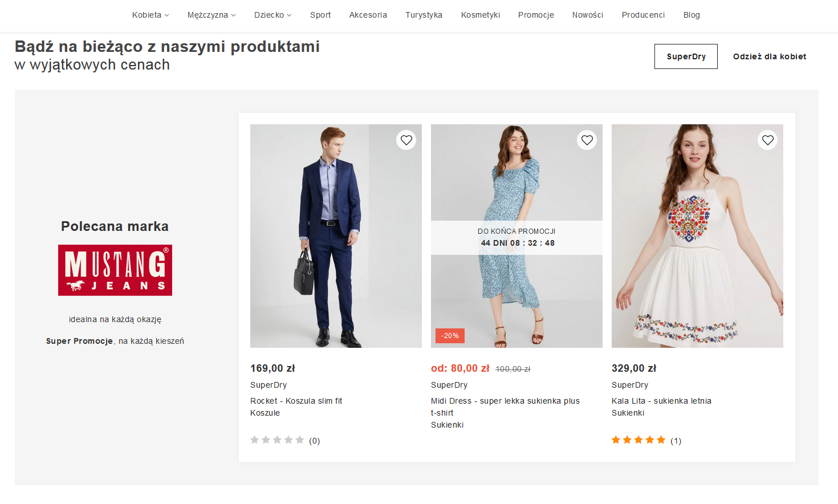Click the Super Promocje link
The width and height of the screenshot is (838, 504).
point(79,341)
